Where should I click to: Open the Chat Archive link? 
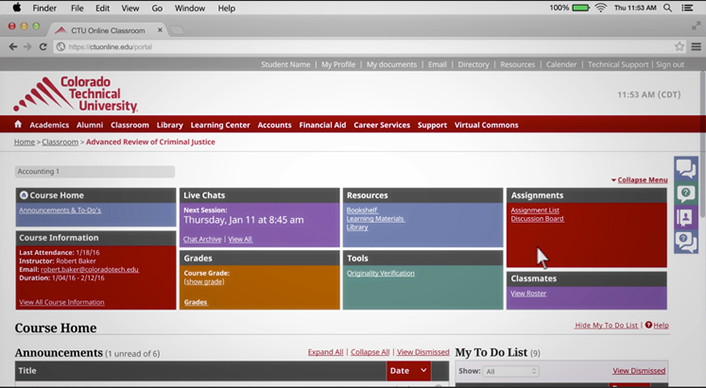(x=202, y=239)
